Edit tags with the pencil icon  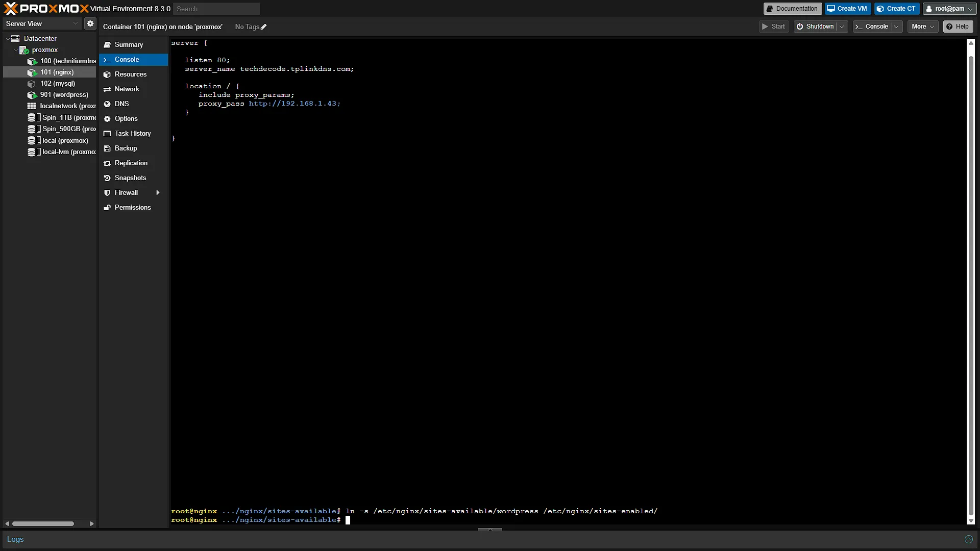(x=264, y=27)
